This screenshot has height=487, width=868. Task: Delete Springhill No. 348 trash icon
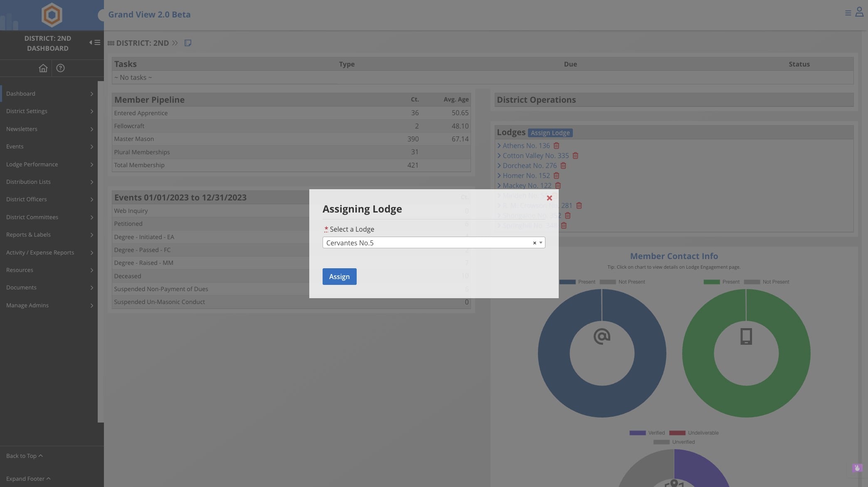(564, 225)
